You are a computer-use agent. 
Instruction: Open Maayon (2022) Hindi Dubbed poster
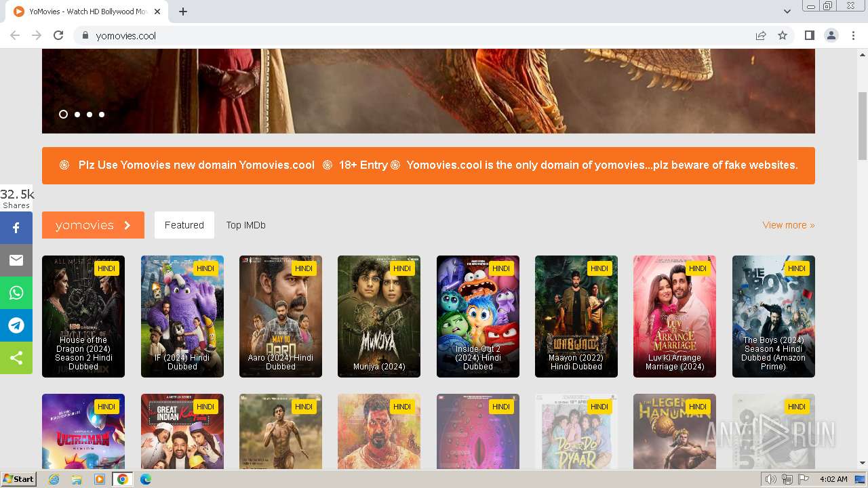click(576, 317)
